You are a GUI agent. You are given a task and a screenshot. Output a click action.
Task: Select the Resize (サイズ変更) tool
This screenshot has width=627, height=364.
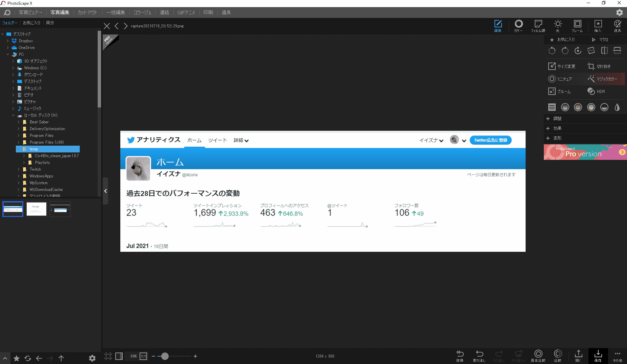[x=562, y=66]
